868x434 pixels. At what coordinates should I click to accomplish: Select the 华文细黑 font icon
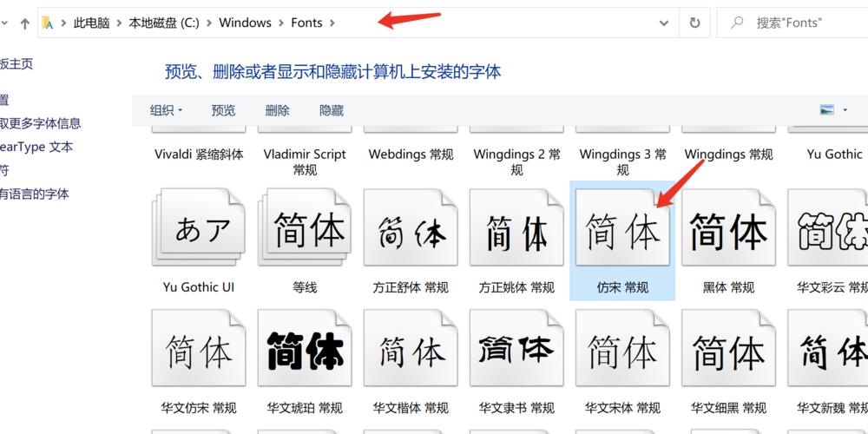click(x=728, y=348)
